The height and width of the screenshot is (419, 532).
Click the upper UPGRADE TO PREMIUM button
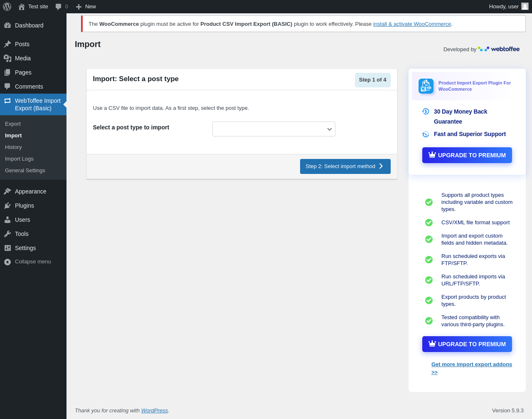[x=467, y=155]
